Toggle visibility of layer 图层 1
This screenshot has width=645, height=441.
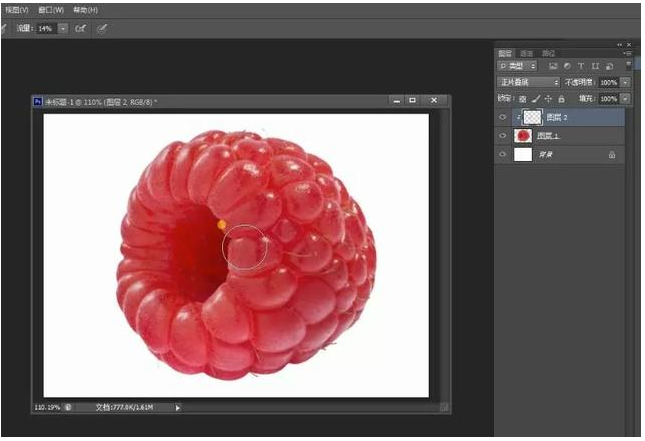(x=502, y=135)
